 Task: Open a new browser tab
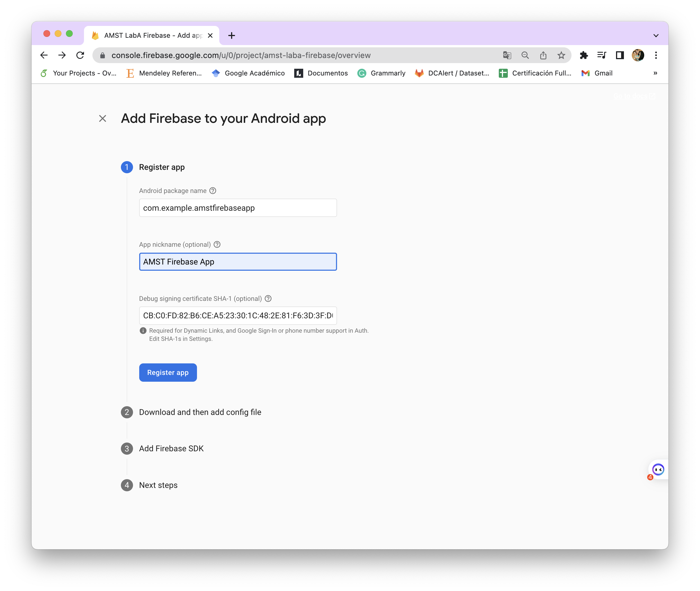click(232, 35)
